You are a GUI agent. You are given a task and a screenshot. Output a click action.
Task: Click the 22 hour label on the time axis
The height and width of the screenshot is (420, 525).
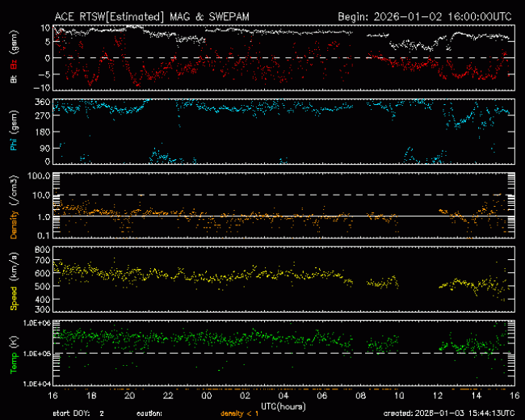(x=169, y=396)
